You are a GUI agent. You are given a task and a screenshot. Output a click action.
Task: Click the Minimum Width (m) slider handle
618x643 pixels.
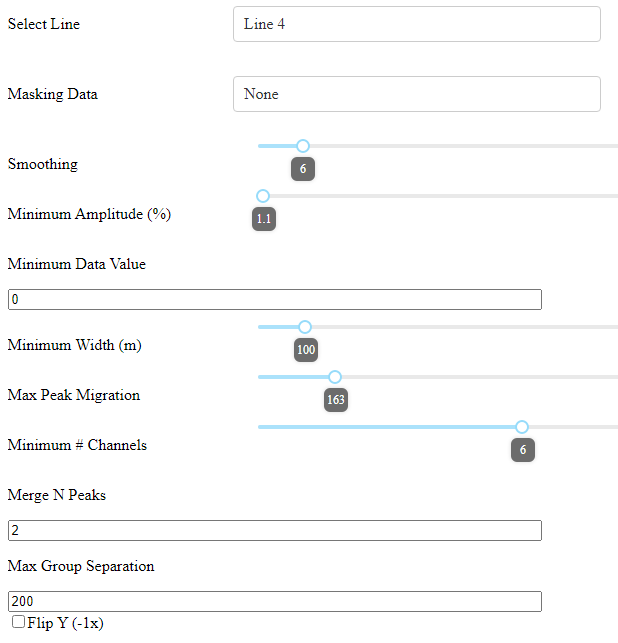coord(305,327)
